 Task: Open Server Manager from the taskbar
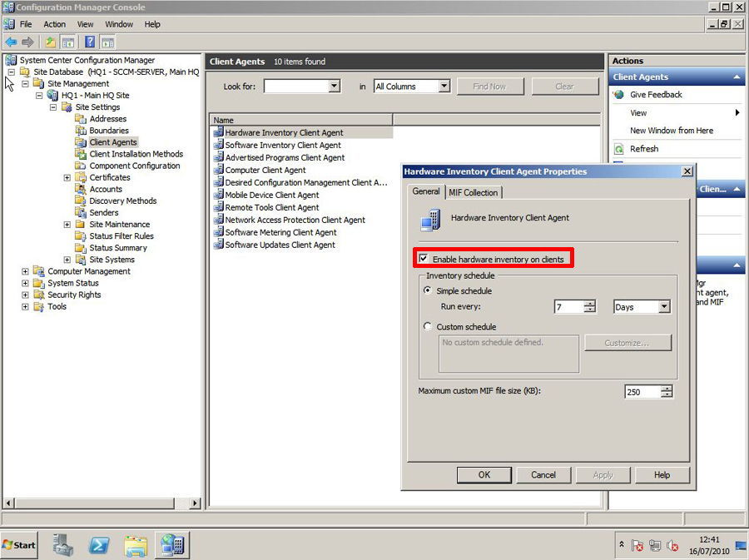[62, 545]
